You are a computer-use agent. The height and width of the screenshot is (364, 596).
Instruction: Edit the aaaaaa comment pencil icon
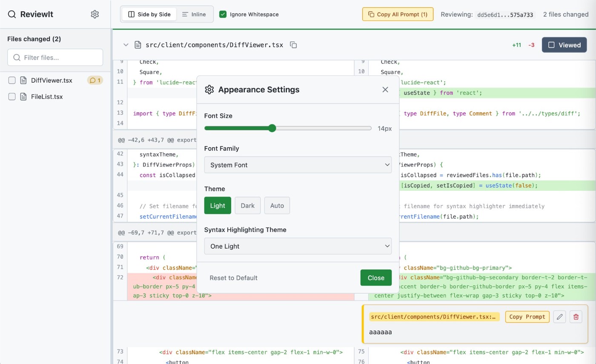[x=559, y=317]
